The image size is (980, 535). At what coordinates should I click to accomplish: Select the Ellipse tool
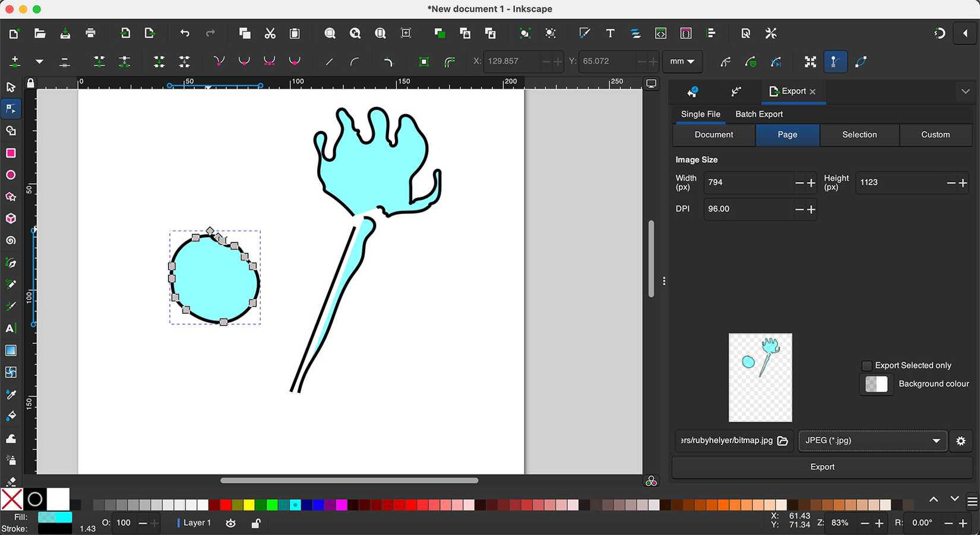tap(11, 175)
